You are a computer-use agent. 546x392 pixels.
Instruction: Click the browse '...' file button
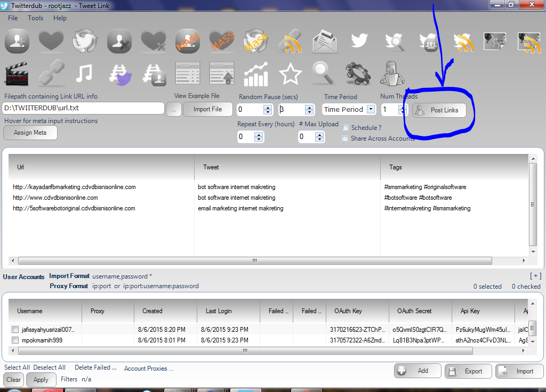[x=173, y=110]
